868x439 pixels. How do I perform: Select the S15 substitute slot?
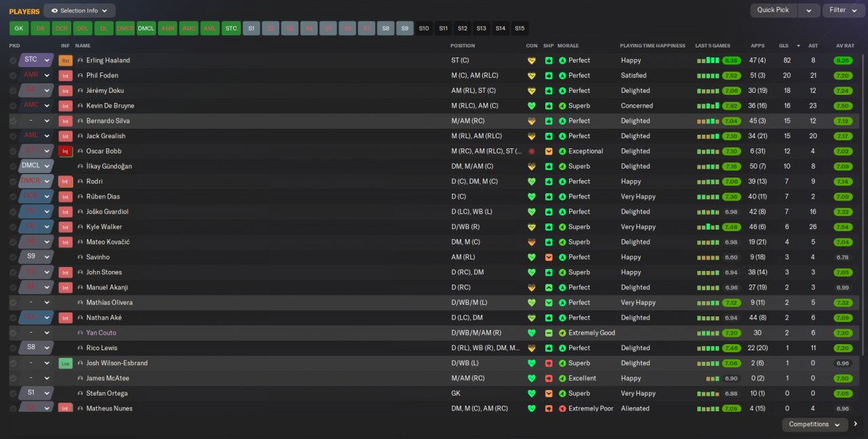click(x=519, y=28)
